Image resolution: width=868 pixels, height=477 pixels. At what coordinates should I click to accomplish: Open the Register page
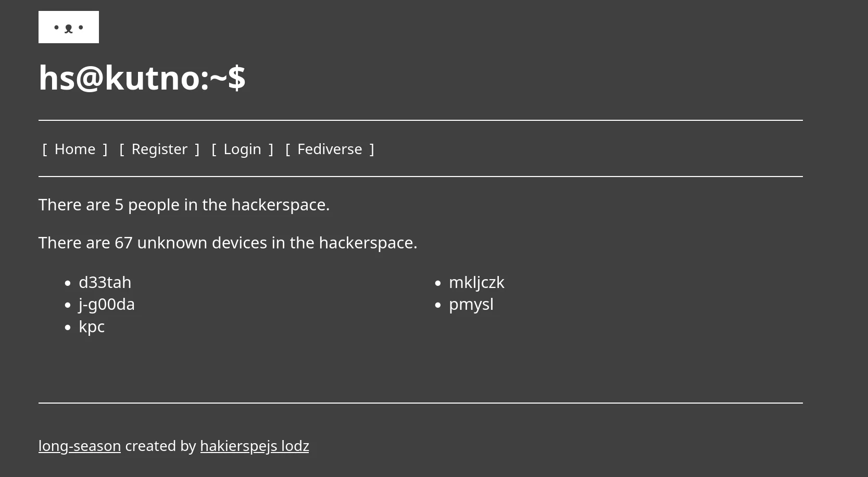click(159, 149)
